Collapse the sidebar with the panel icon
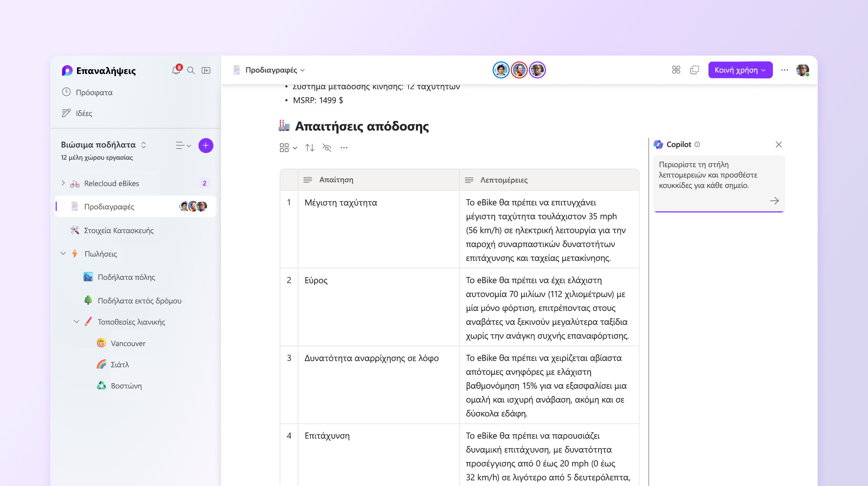The width and height of the screenshot is (868, 486). pos(206,70)
